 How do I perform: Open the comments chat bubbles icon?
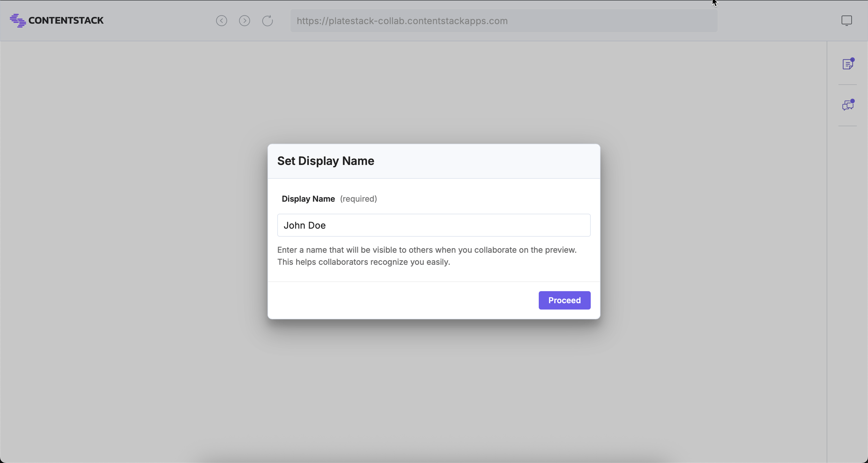(x=848, y=105)
